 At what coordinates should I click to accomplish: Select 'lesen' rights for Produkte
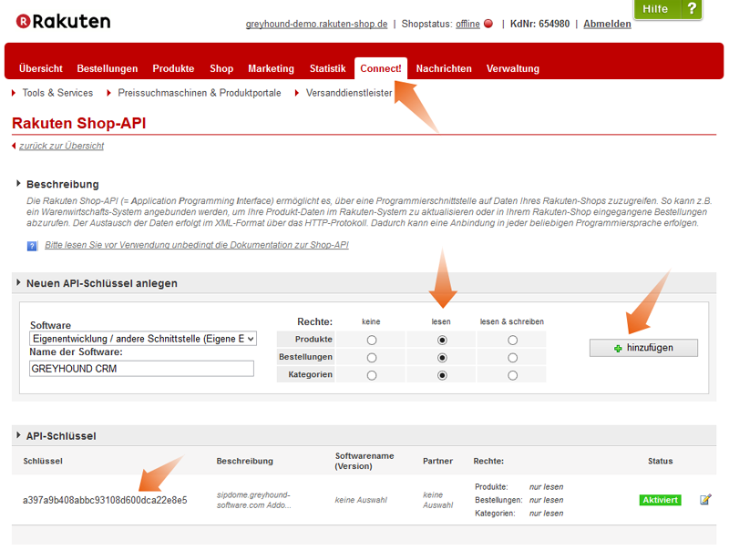click(x=442, y=341)
